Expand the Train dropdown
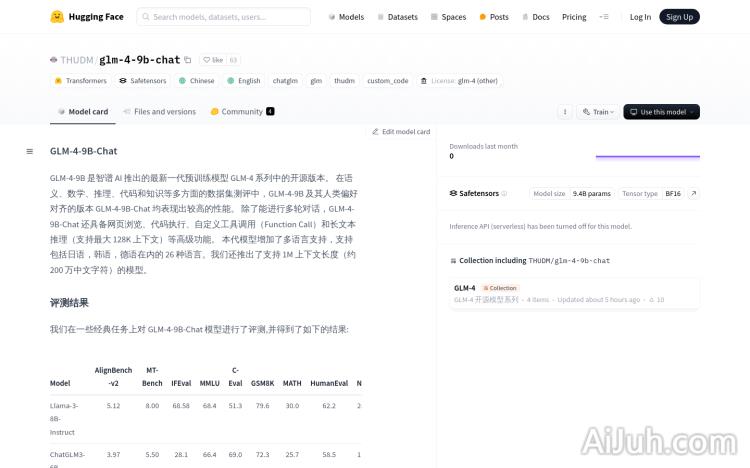 [x=597, y=112]
